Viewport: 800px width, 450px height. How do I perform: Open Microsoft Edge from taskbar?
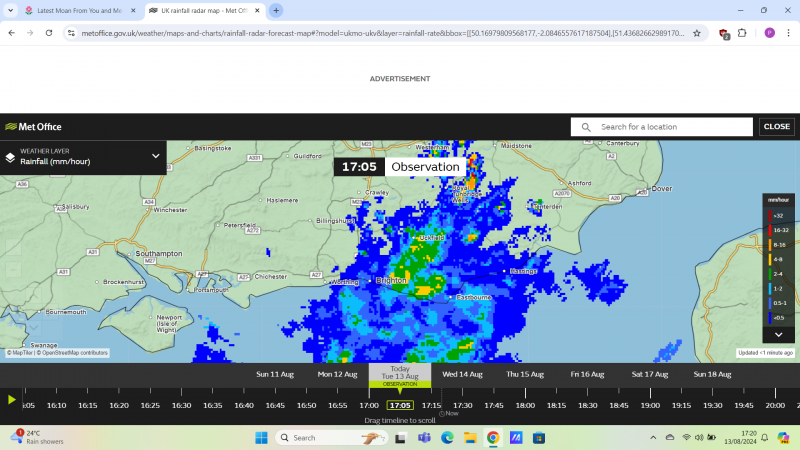(447, 438)
